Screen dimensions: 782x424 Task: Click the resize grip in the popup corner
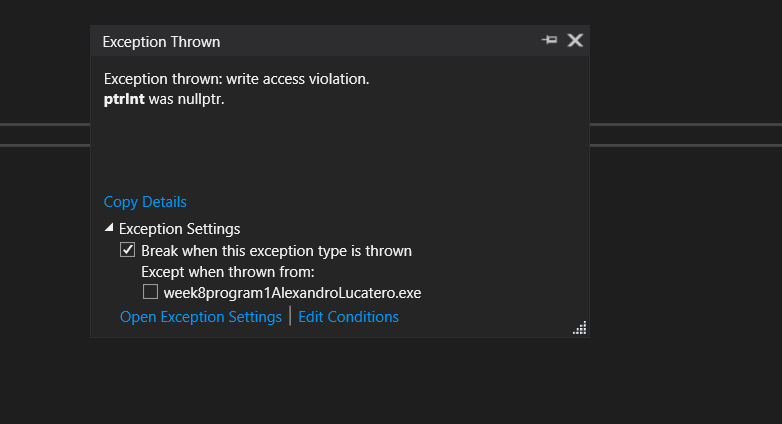click(580, 328)
